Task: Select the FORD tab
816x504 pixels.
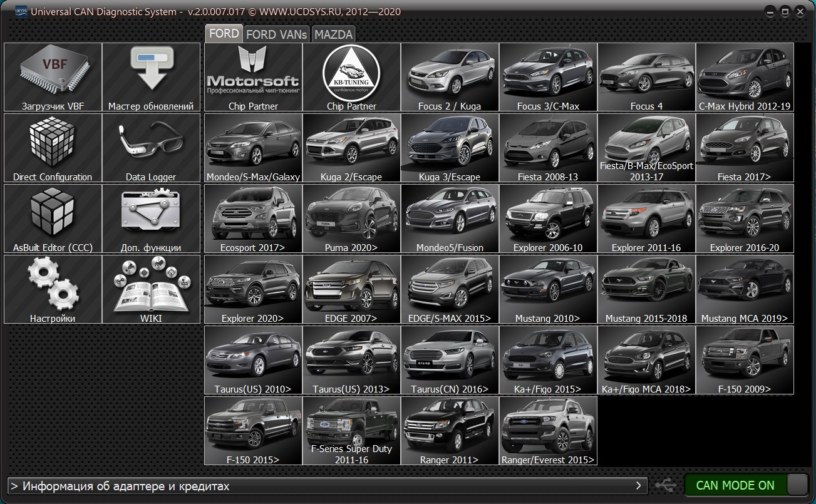Action: click(x=224, y=34)
